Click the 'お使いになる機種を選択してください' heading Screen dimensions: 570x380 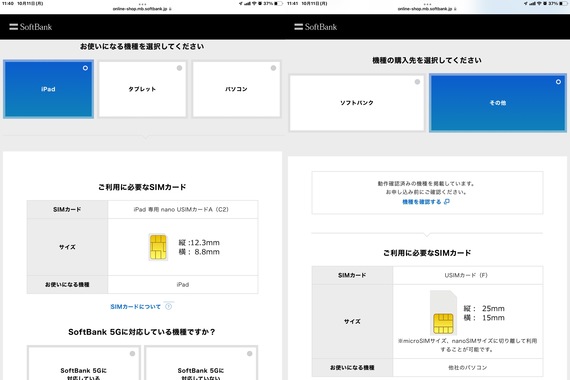pyautogui.click(x=142, y=47)
